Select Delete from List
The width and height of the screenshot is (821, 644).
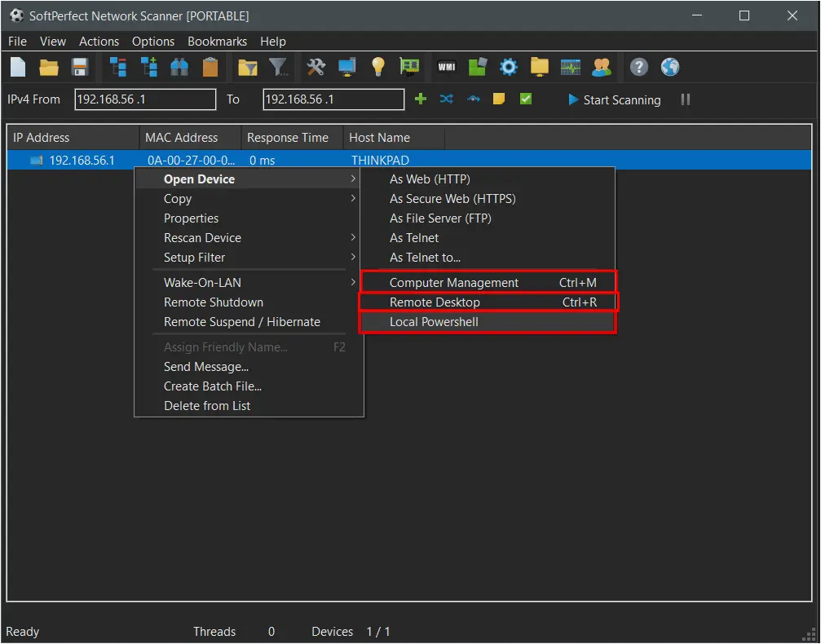(249, 406)
